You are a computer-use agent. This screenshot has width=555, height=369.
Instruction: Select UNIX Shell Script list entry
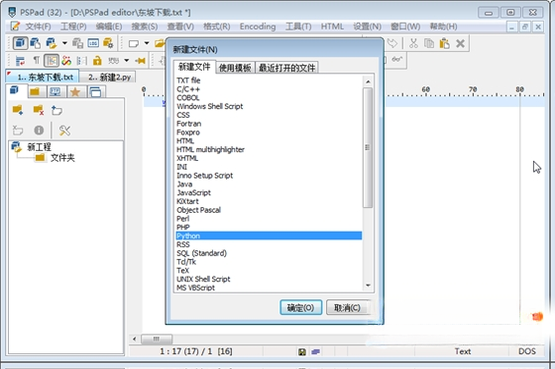click(269, 279)
